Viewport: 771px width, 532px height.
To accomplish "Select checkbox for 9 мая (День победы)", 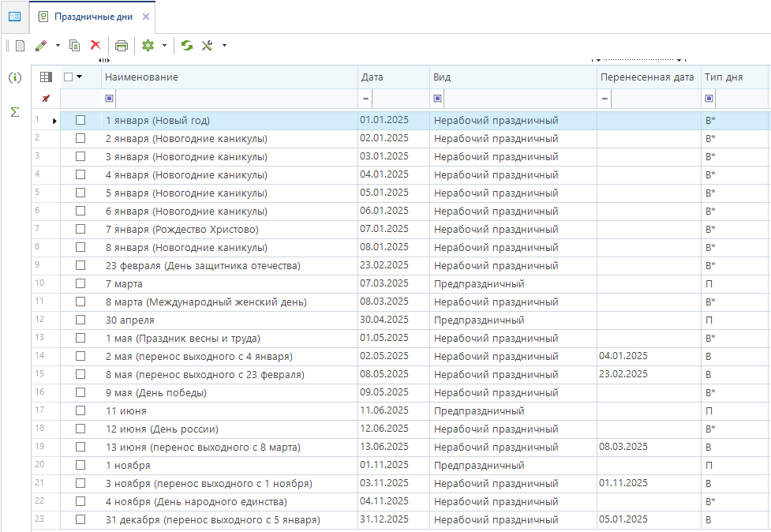I will point(80,393).
